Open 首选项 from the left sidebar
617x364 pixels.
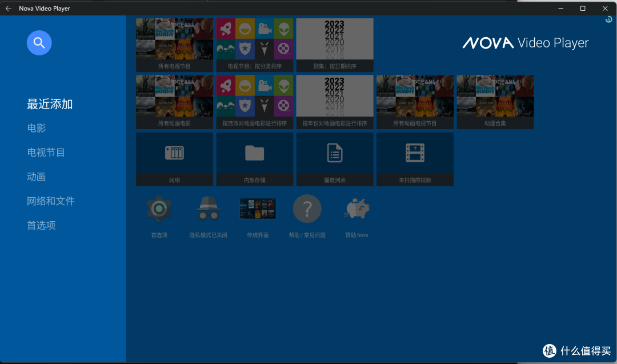click(41, 225)
